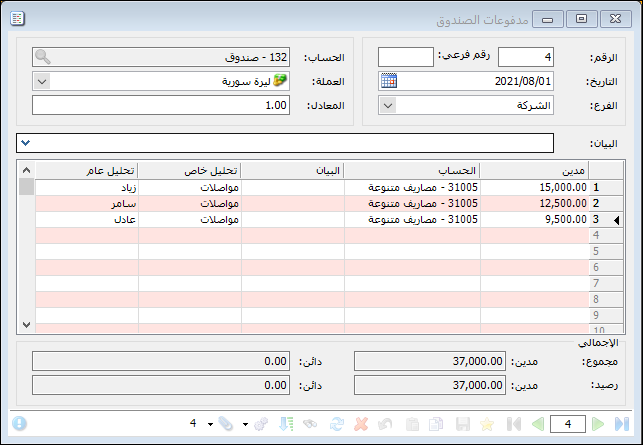Click the paperclip attachment icon

(226, 424)
